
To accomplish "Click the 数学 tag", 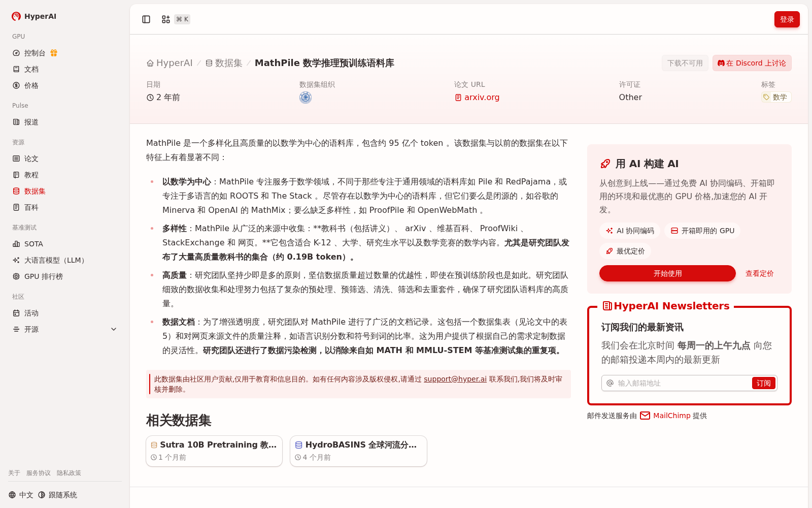I will pos(776,97).
